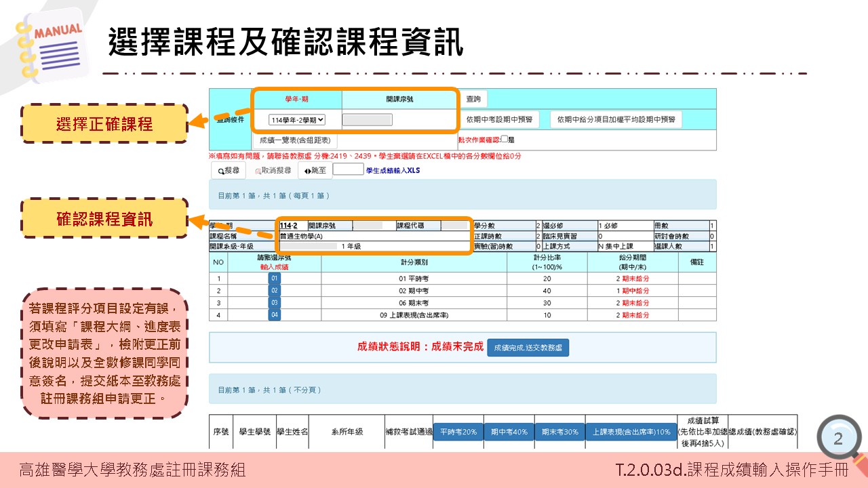
Task: Click the 查詢 query button
Action: (x=473, y=98)
